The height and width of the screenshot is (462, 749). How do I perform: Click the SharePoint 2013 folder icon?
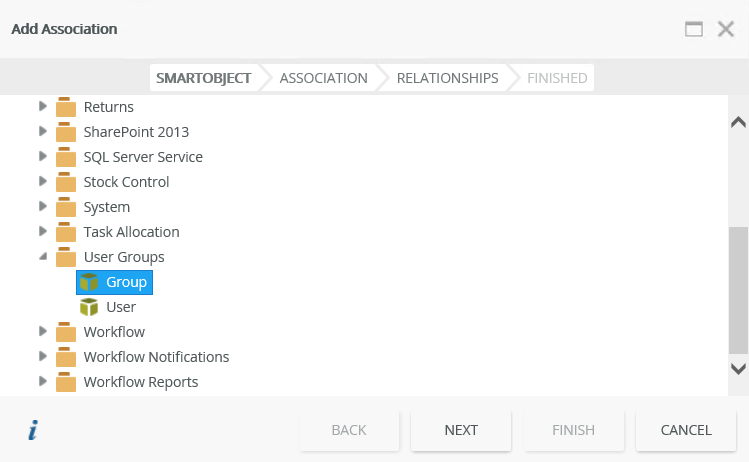click(x=66, y=132)
